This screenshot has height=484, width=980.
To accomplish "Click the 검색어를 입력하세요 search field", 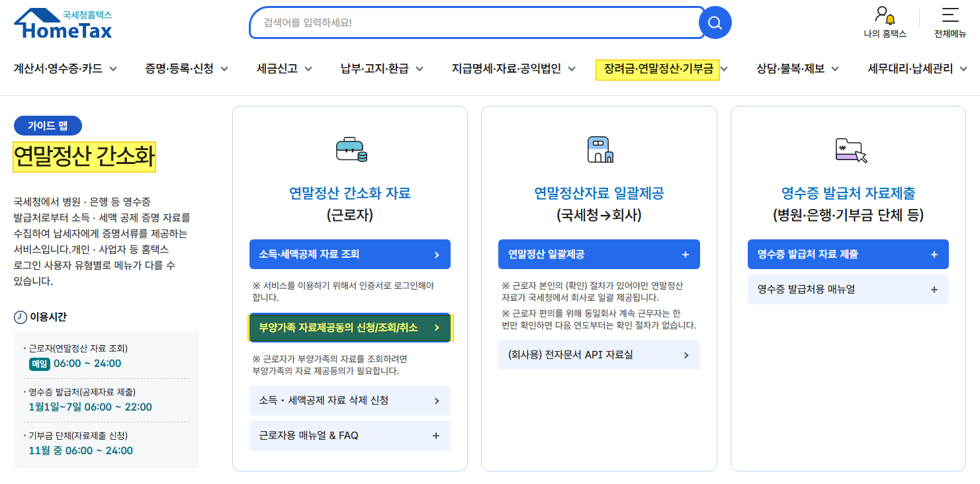I will coord(474,23).
